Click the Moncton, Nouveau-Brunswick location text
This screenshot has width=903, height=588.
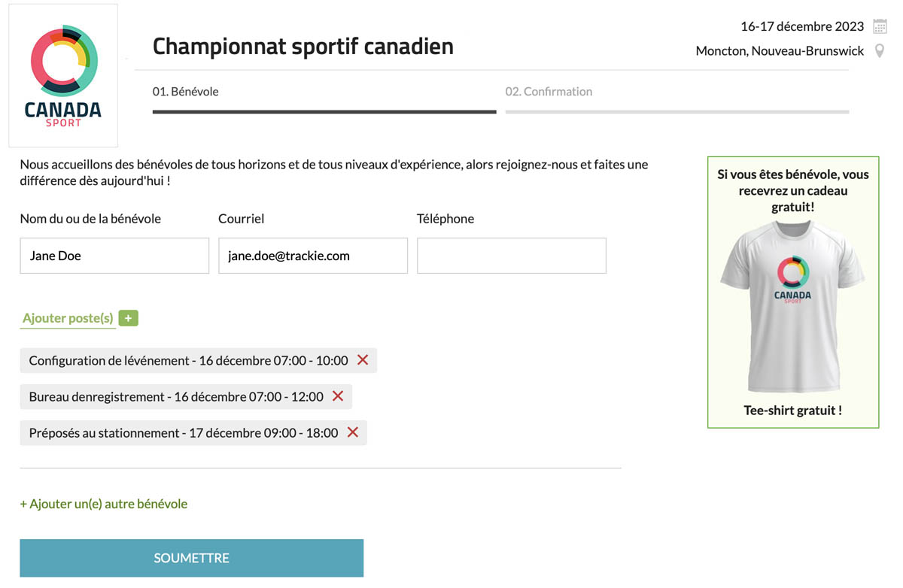tap(780, 51)
